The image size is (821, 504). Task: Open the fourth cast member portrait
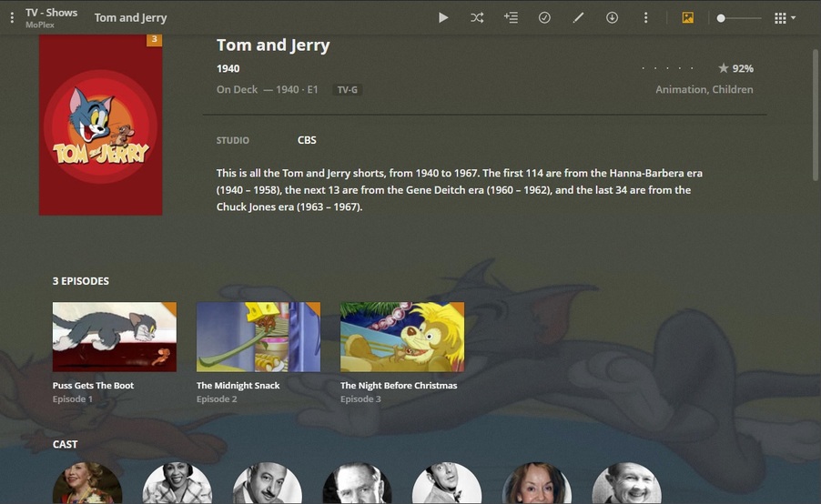click(x=357, y=483)
